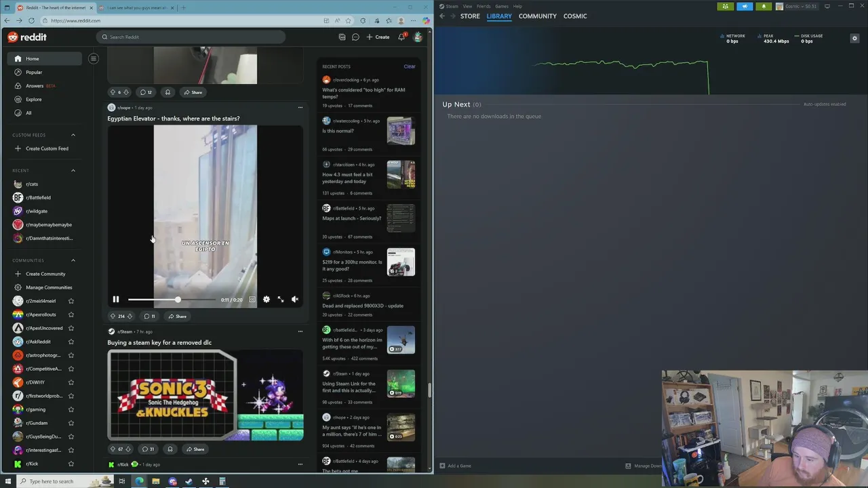868x488 pixels.
Task: Open Steam STORE tab
Action: click(470, 16)
